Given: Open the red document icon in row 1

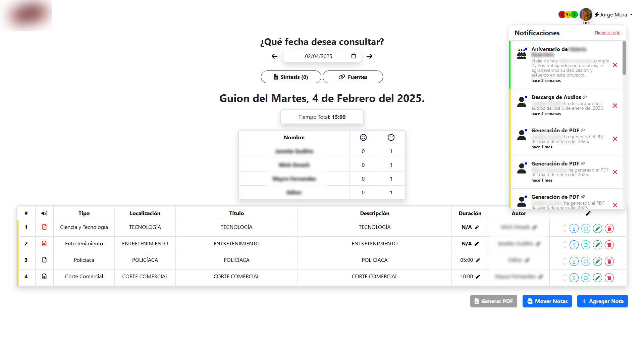Looking at the screenshot, I should click(44, 227).
